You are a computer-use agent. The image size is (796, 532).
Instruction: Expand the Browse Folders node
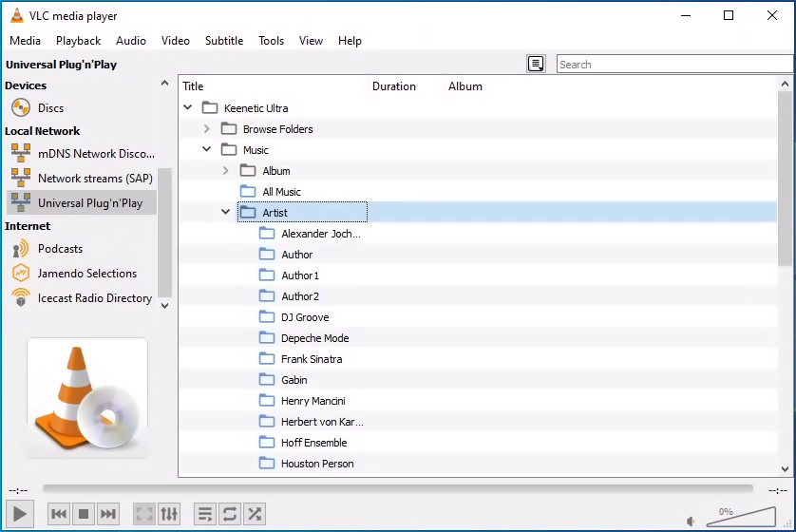[x=207, y=129]
